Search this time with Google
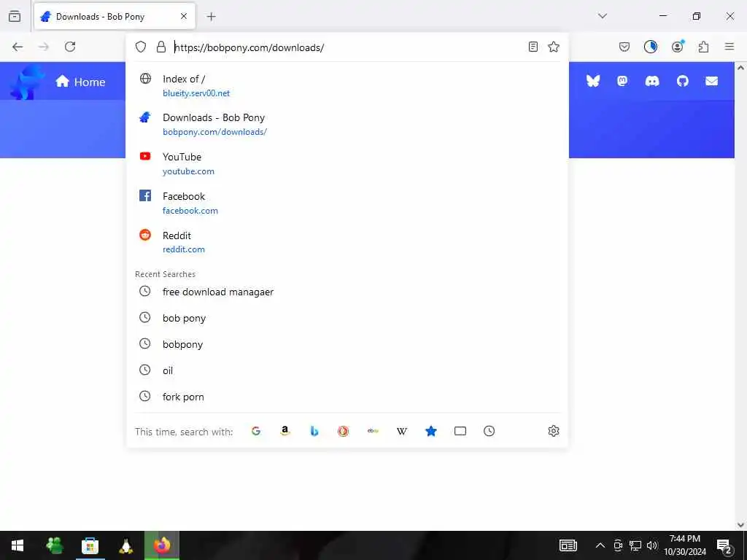 pyautogui.click(x=256, y=431)
